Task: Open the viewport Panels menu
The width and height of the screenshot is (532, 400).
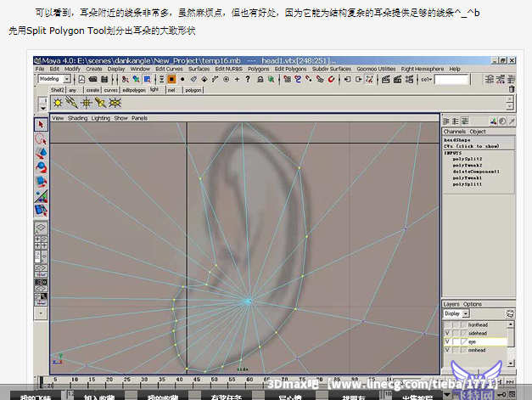Action: [x=139, y=118]
